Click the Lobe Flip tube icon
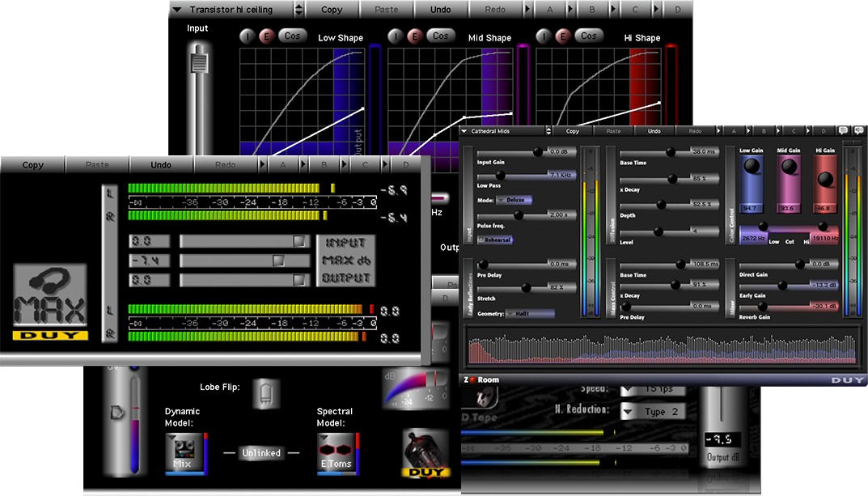This screenshot has width=868, height=496. coord(265,392)
